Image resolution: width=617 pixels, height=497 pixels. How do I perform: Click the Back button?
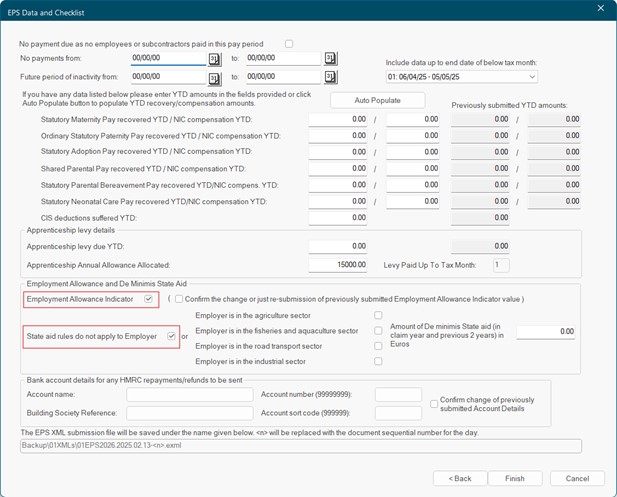click(460, 479)
